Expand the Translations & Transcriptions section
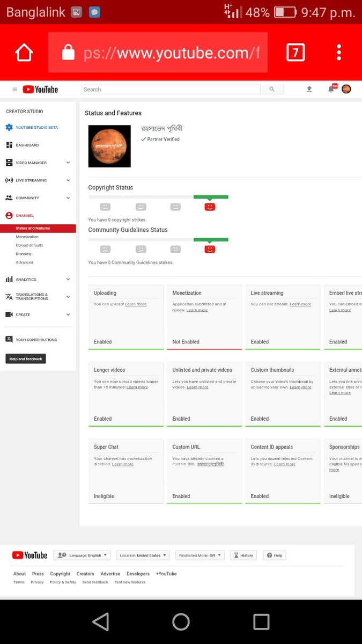The image size is (362, 644). pyautogui.click(x=68, y=297)
